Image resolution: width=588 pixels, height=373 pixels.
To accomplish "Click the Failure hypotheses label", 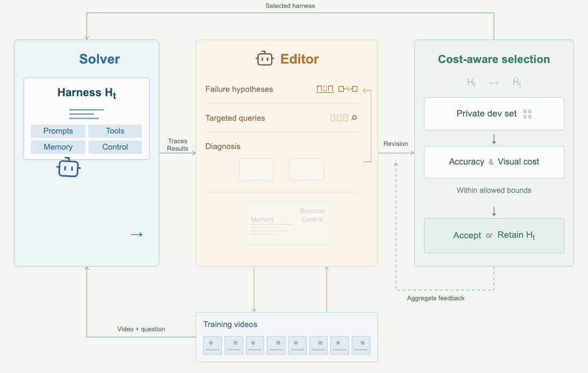I will click(239, 89).
